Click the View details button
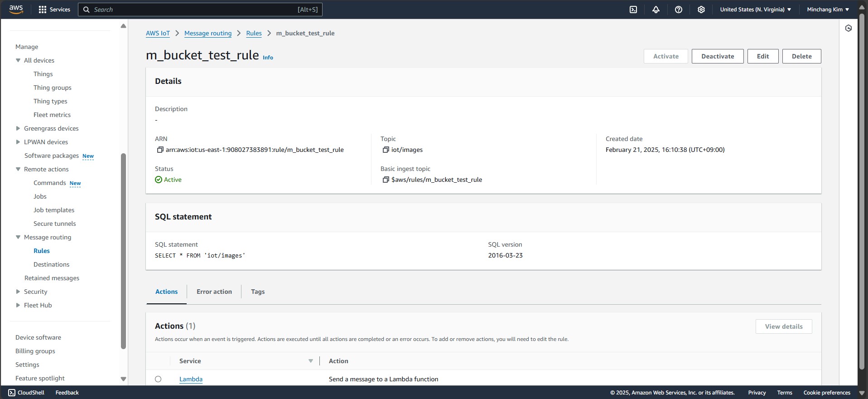The image size is (868, 399). (x=784, y=326)
